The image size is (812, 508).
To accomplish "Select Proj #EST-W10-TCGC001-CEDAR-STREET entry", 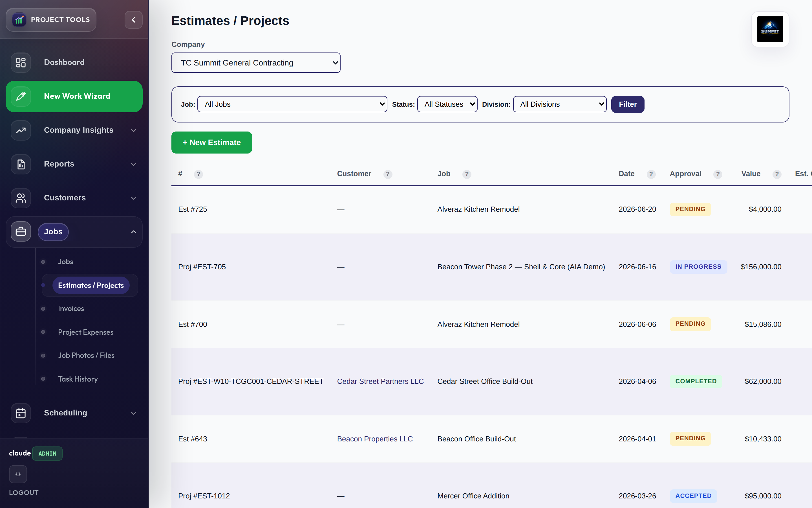I will [251, 381].
